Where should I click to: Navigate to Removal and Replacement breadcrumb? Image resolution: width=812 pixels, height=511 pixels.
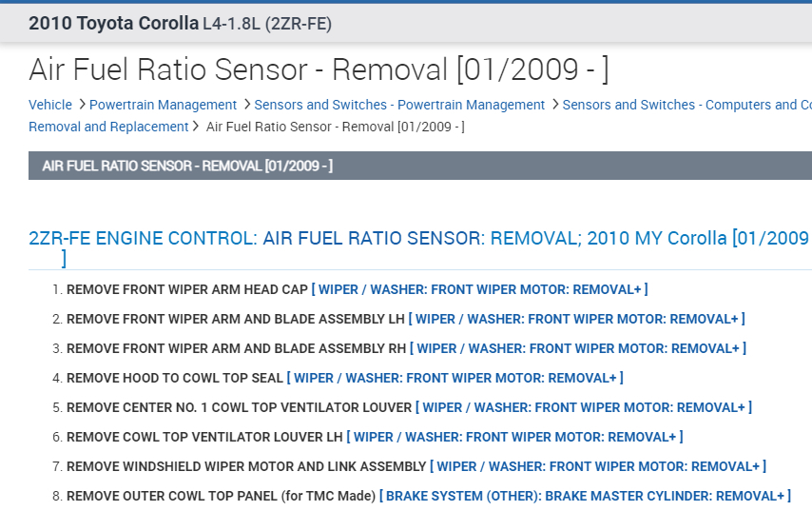click(108, 127)
